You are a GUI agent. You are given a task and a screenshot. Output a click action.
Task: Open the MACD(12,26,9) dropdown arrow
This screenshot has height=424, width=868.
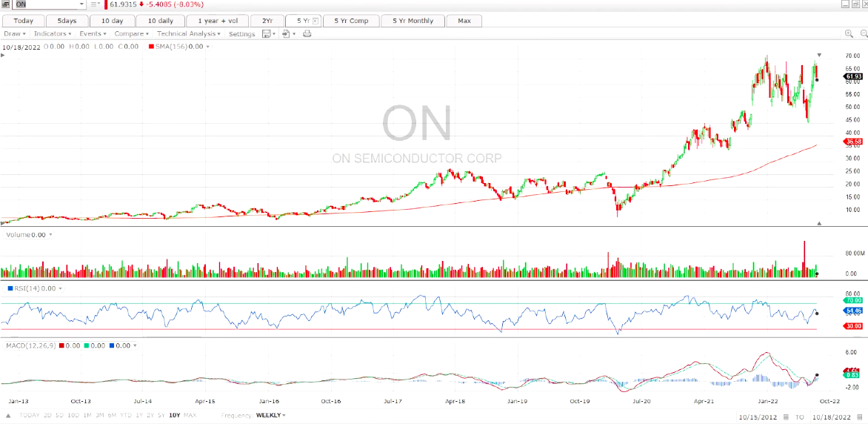[134, 345]
